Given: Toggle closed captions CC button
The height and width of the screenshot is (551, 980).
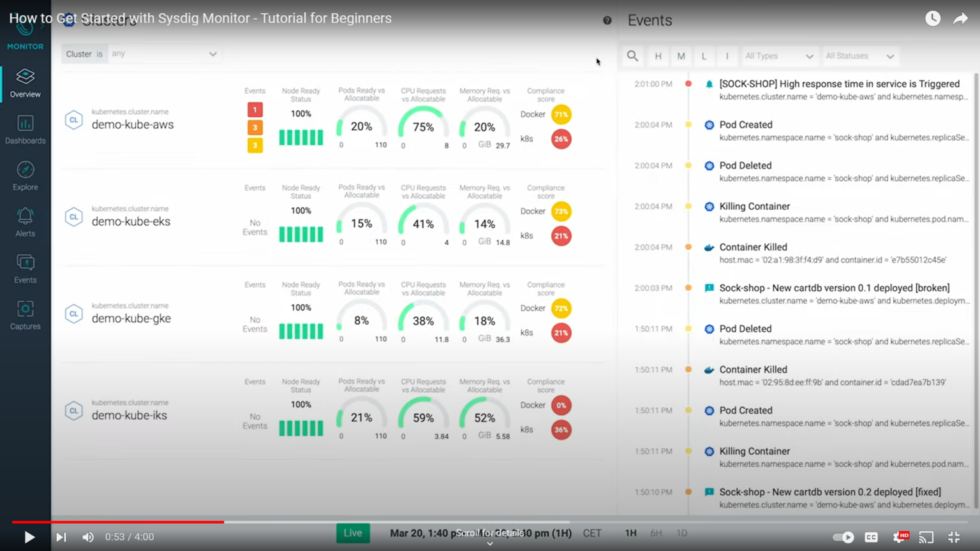Looking at the screenshot, I should (871, 537).
